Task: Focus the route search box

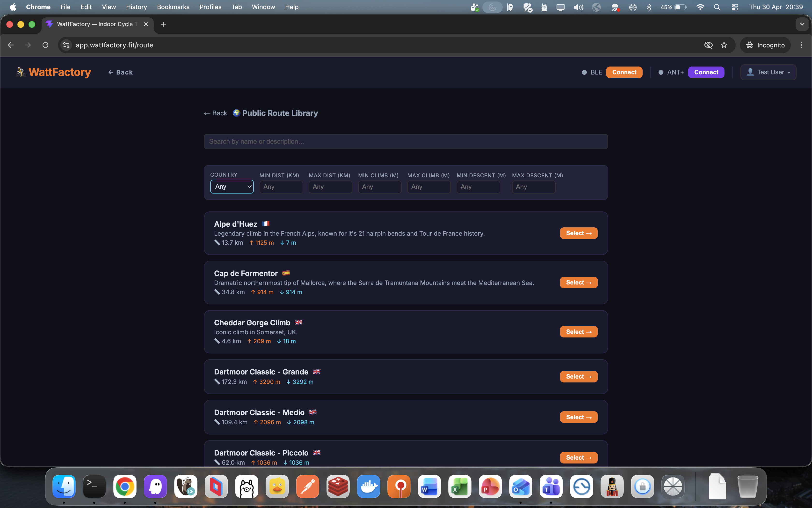Action: point(406,142)
